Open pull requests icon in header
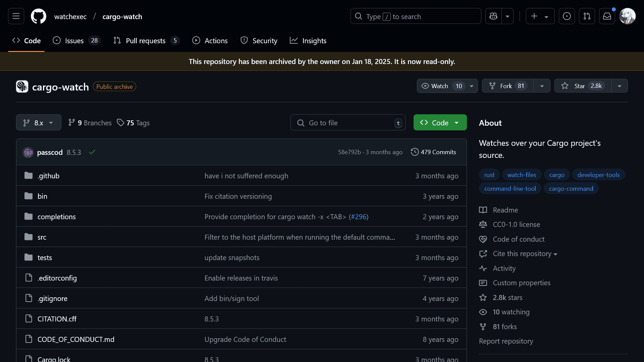 [587, 16]
